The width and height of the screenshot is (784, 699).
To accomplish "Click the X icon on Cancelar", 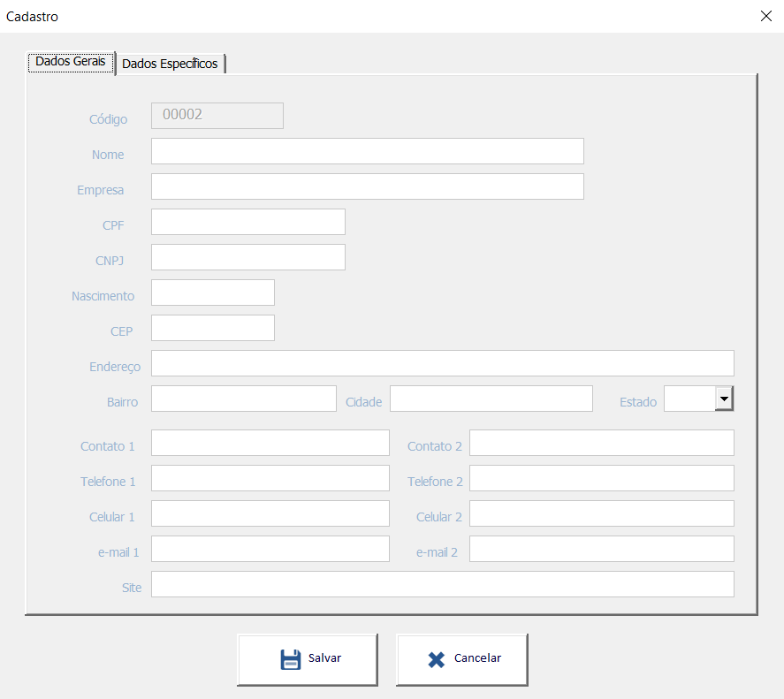I will [436, 659].
